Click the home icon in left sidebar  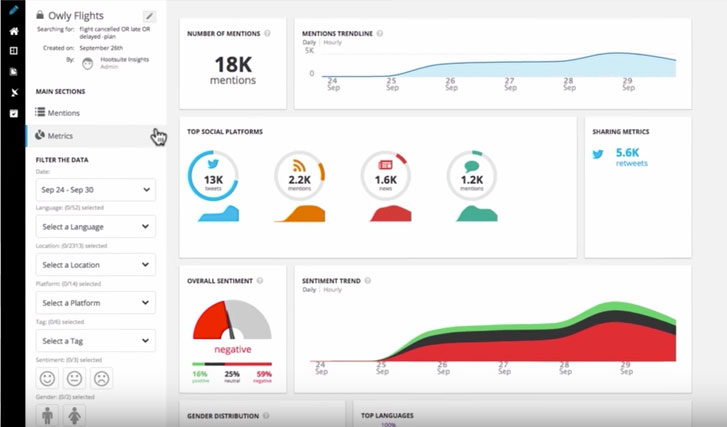point(13,31)
